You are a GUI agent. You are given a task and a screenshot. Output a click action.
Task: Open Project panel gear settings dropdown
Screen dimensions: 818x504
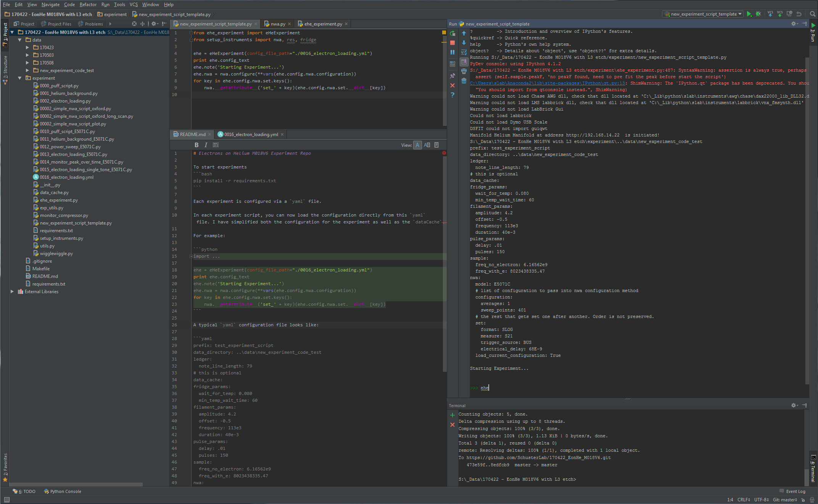tap(155, 24)
